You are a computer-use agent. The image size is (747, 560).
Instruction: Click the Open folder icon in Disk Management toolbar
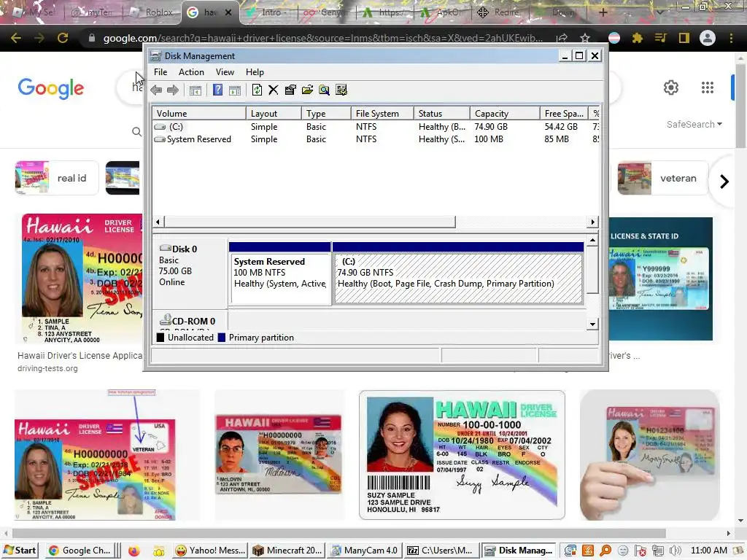click(x=307, y=90)
